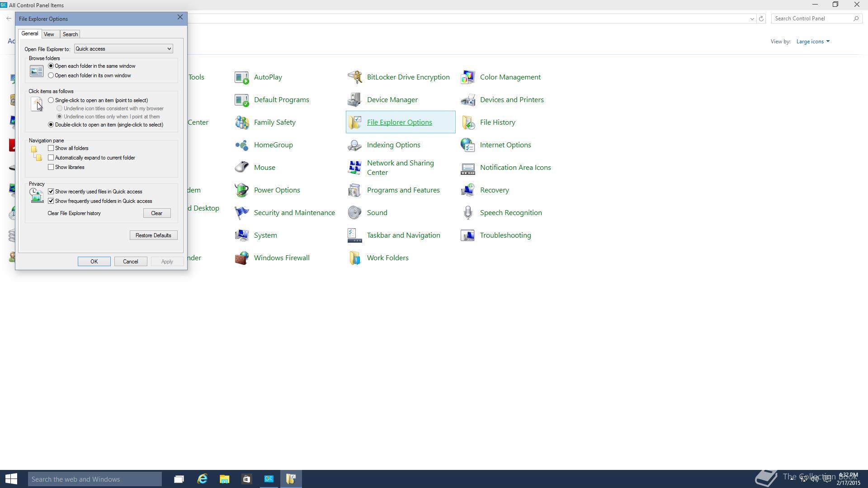868x488 pixels.
Task: Click the Indexing Options icon
Action: [x=355, y=145]
